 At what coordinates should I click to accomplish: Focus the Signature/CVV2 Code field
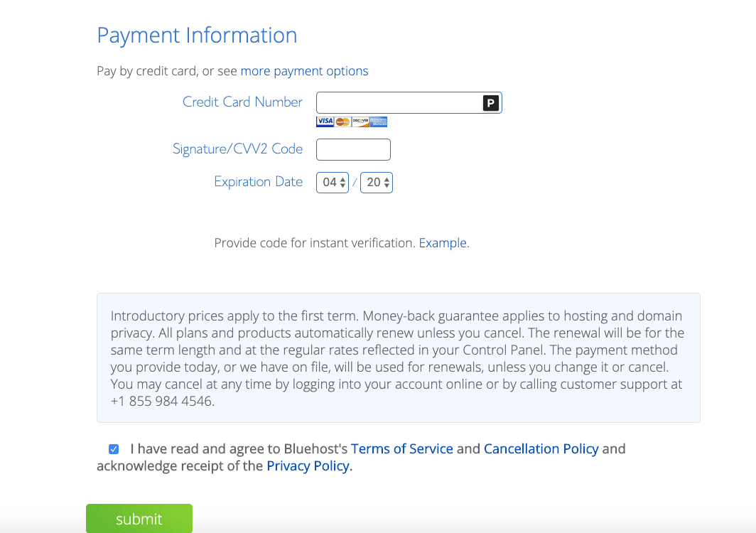(x=353, y=150)
